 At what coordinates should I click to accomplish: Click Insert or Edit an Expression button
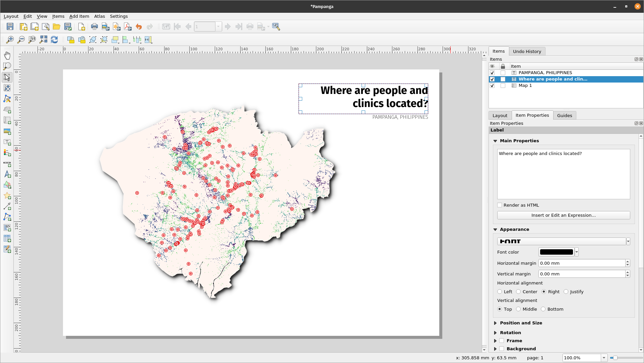tap(564, 215)
